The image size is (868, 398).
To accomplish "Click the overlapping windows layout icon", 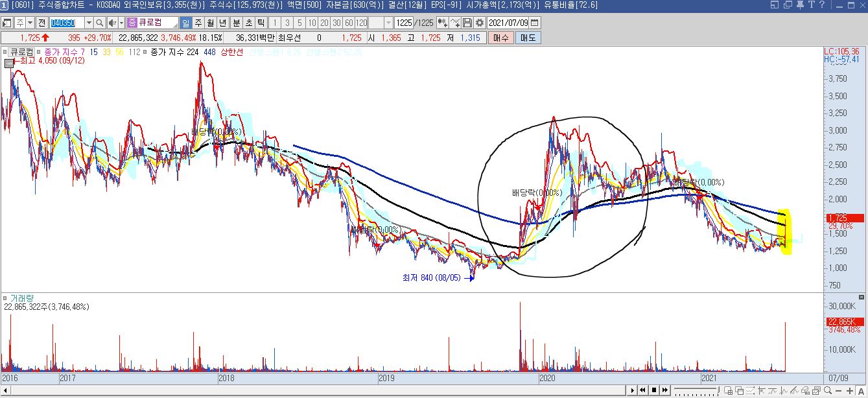I will (x=739, y=390).
